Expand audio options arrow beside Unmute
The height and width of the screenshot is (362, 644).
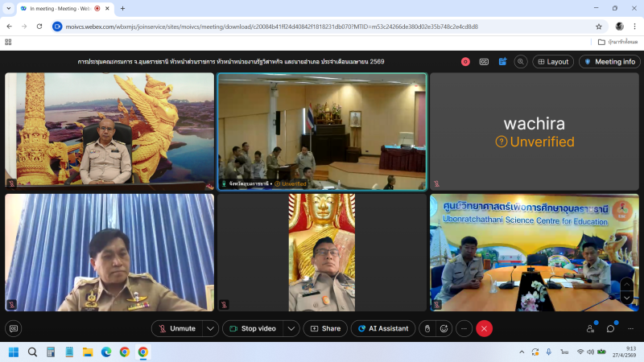(210, 328)
